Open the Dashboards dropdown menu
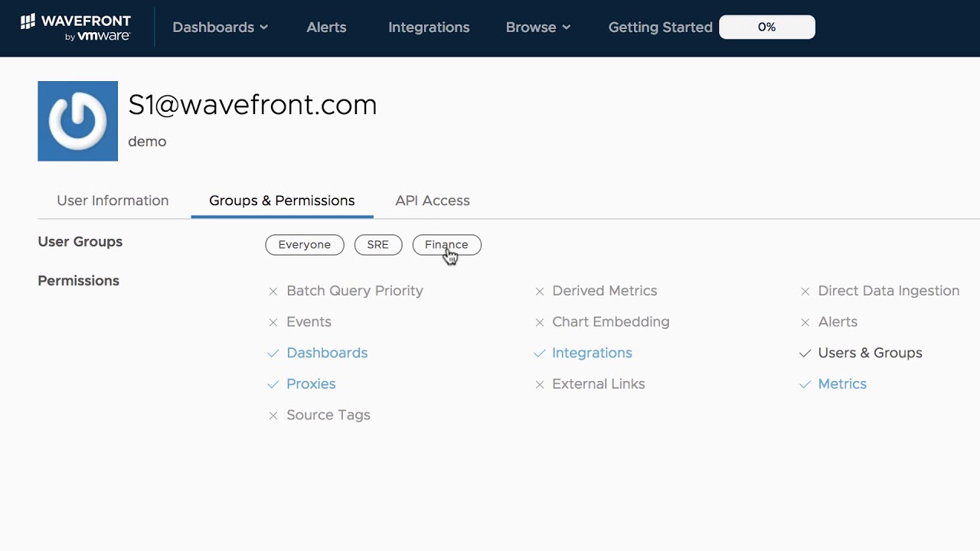Screen dimensions: 980x551 click(x=220, y=28)
